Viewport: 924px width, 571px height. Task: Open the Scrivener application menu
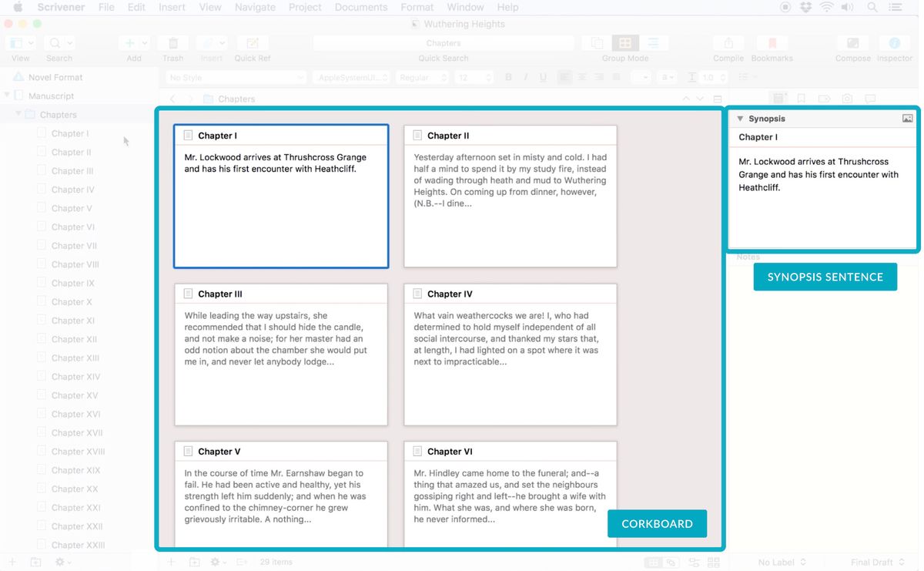coord(61,7)
